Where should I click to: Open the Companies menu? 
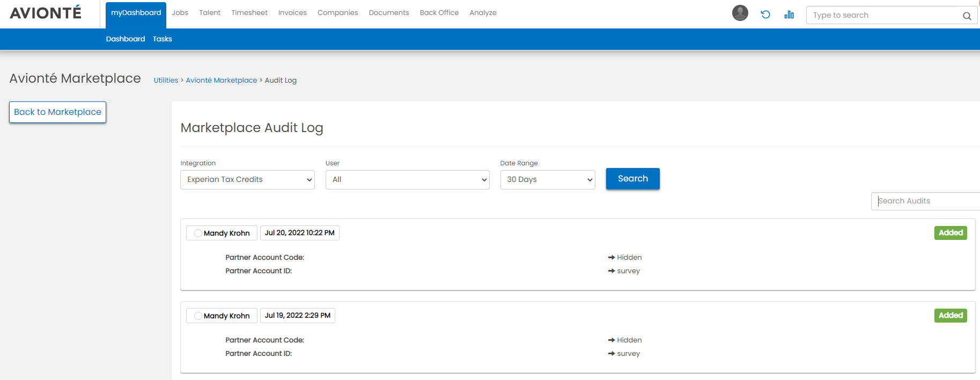pos(337,13)
